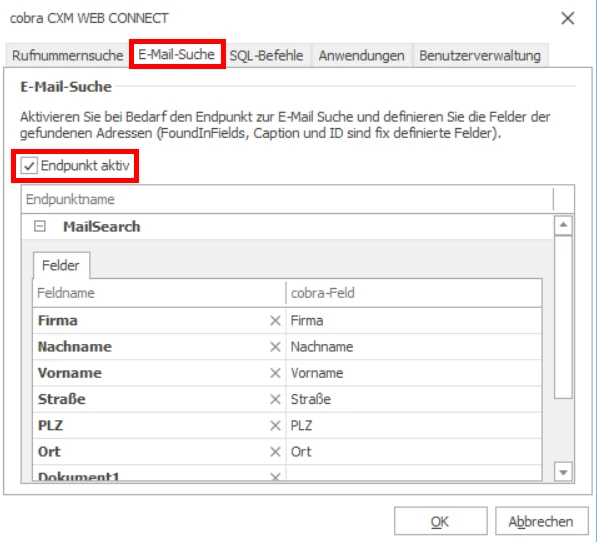Select the bold Nachname field name
Screen dimensions: 597x542
point(75,347)
